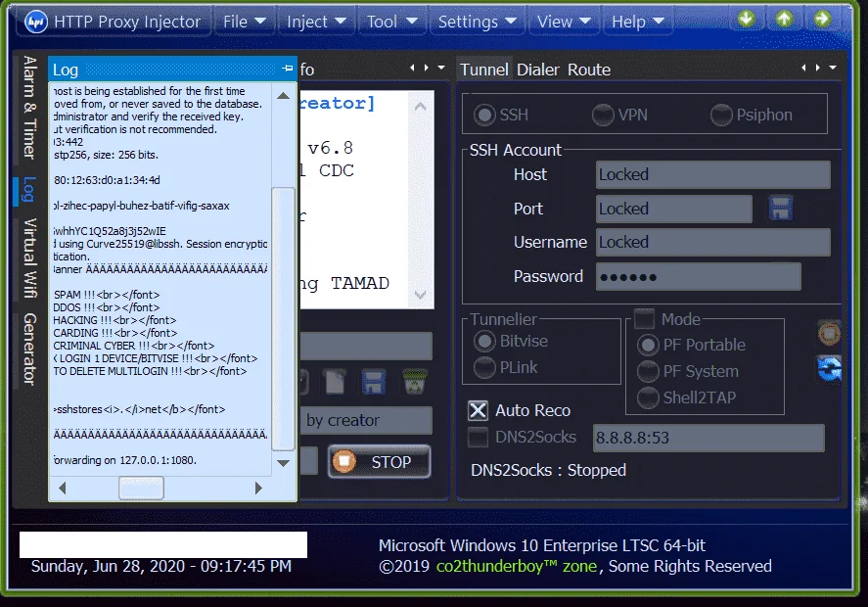Image resolution: width=868 pixels, height=607 pixels.
Task: Click the blue floppy save icon under config
Action: tap(374, 382)
